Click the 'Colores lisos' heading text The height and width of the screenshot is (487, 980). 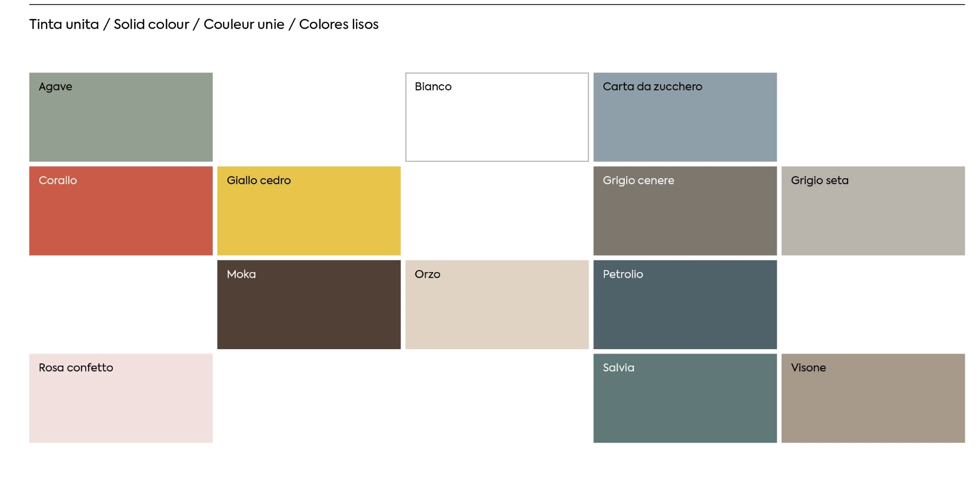click(338, 25)
